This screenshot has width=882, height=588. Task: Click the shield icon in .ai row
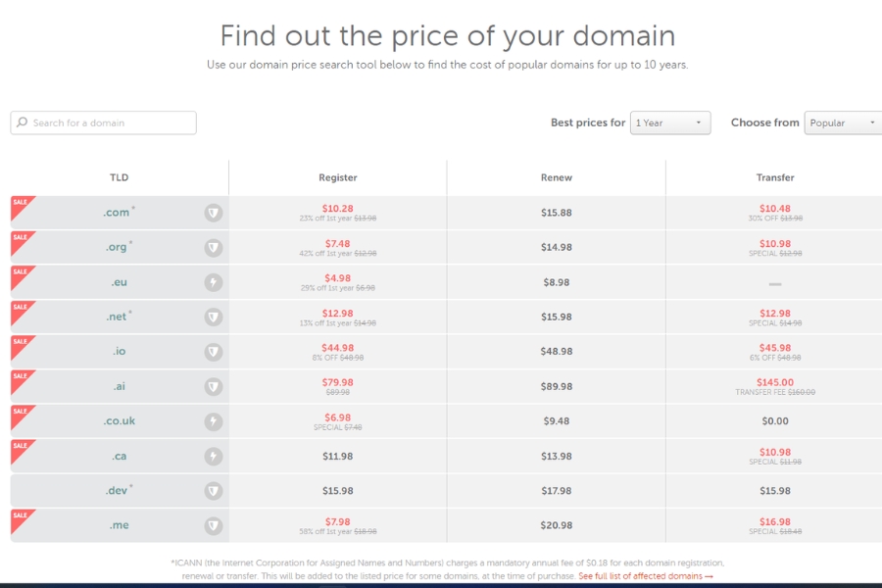(x=214, y=386)
